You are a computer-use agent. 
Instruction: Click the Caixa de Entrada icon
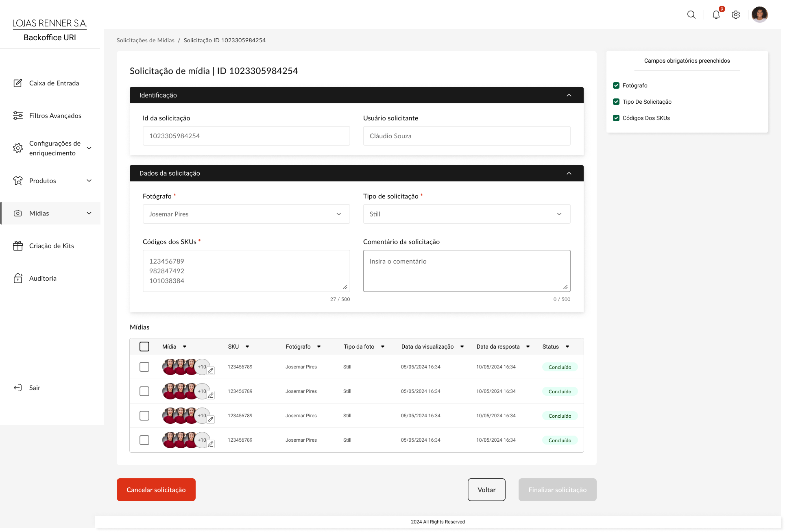click(18, 83)
